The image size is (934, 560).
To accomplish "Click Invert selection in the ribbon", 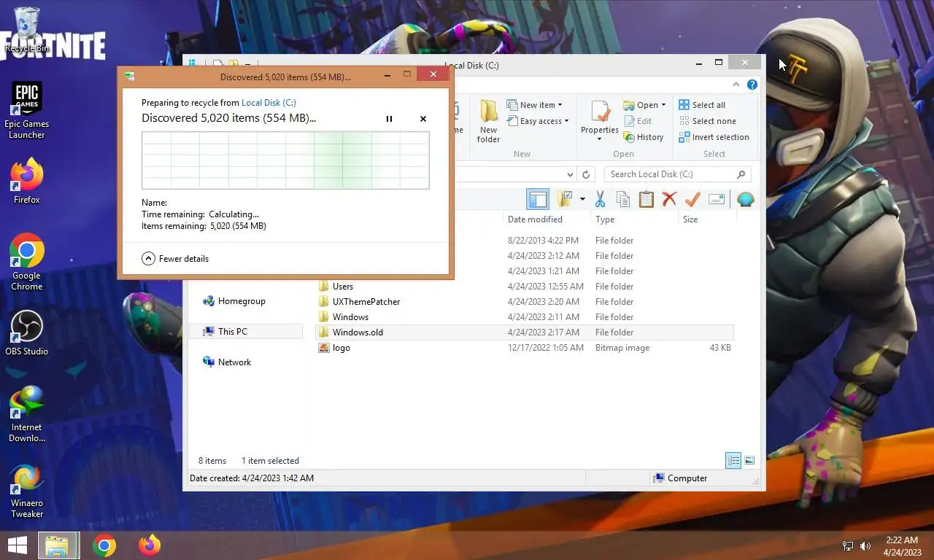I will [714, 137].
